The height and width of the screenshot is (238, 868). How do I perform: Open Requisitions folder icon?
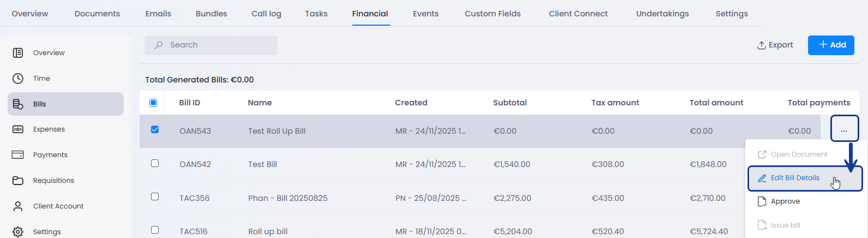18,181
